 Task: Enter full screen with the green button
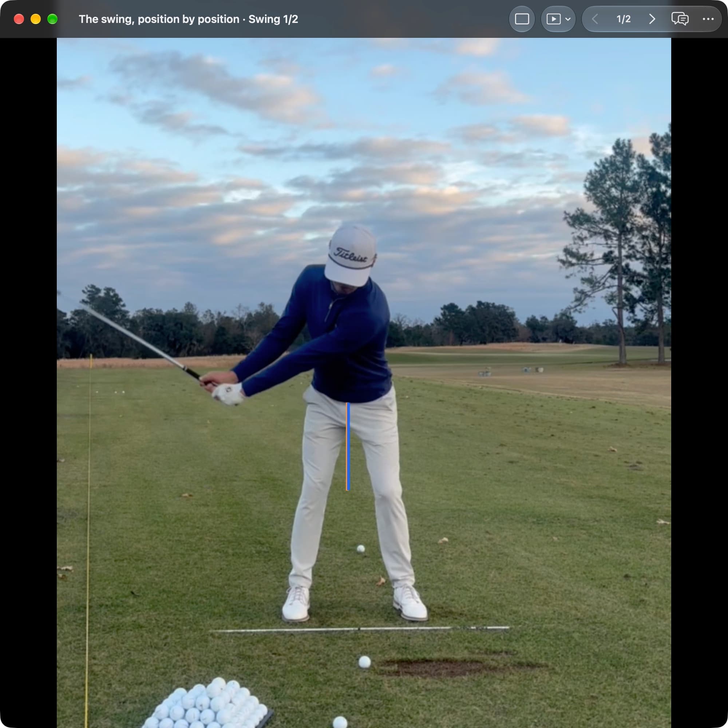pyautogui.click(x=52, y=19)
